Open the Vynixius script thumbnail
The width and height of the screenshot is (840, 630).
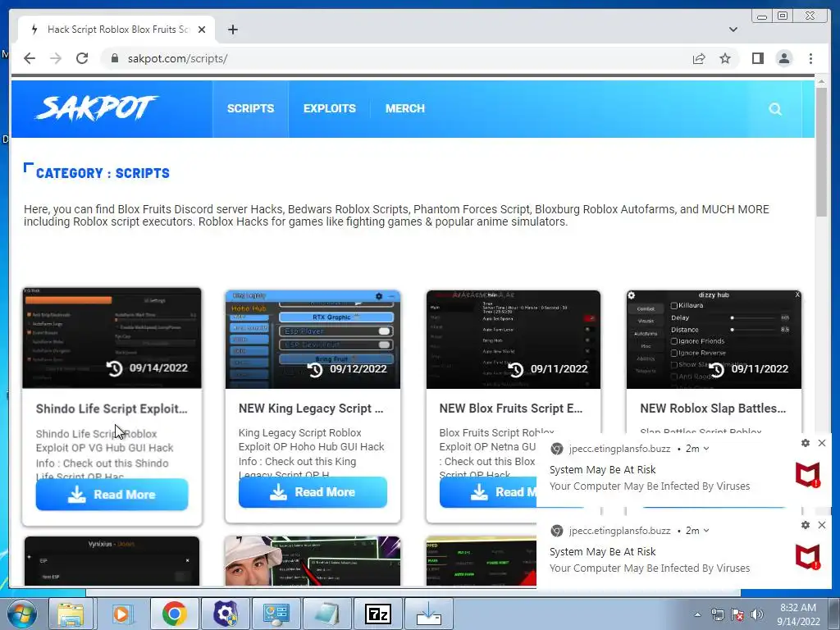point(112,561)
